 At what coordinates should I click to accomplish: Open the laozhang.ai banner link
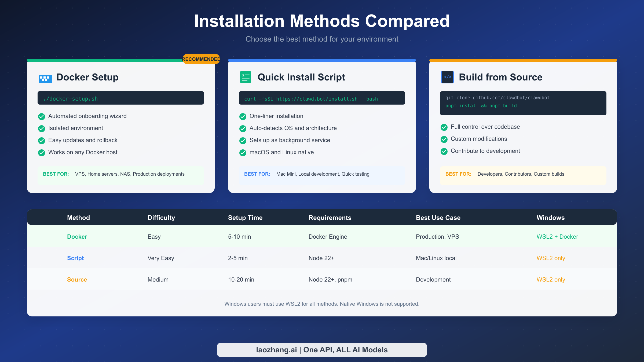coord(322,350)
